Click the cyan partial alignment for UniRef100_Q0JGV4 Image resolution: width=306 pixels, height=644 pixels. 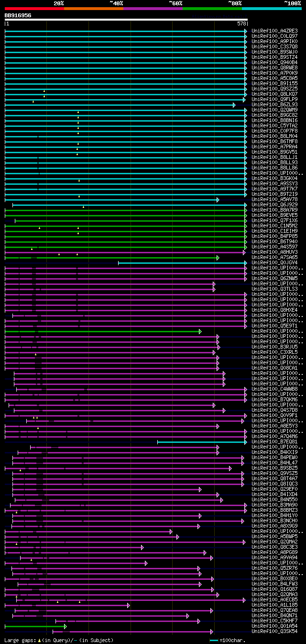point(183,262)
